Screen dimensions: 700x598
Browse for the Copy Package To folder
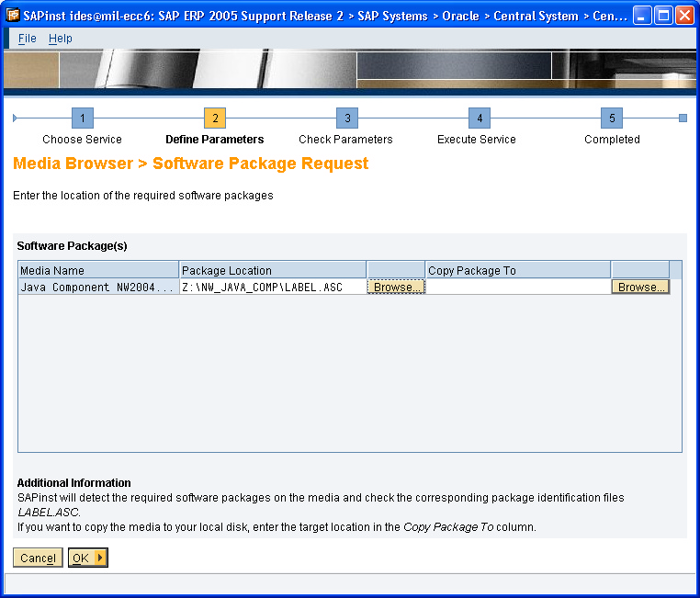coord(640,288)
